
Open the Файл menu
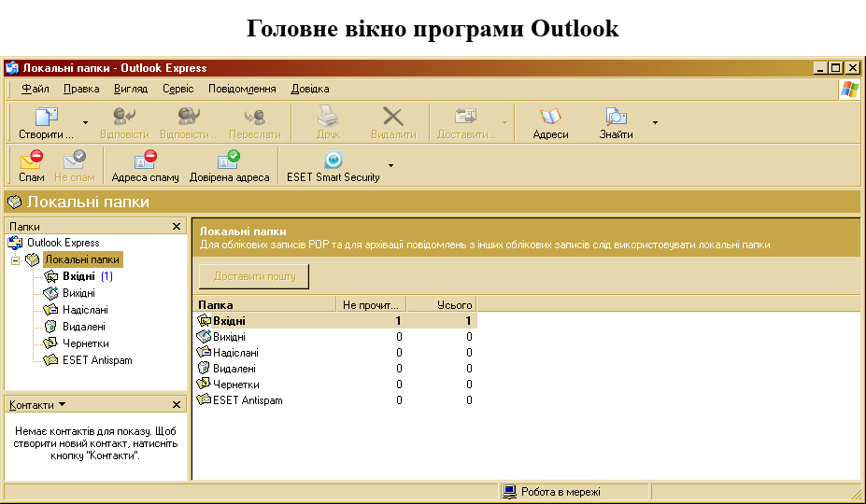pyautogui.click(x=35, y=89)
